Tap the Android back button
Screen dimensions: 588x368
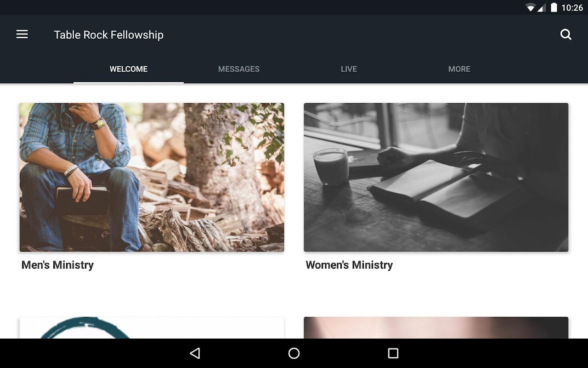point(195,353)
